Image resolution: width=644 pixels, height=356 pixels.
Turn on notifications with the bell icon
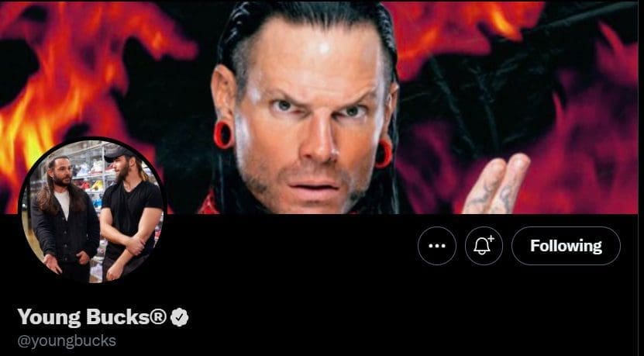(484, 246)
